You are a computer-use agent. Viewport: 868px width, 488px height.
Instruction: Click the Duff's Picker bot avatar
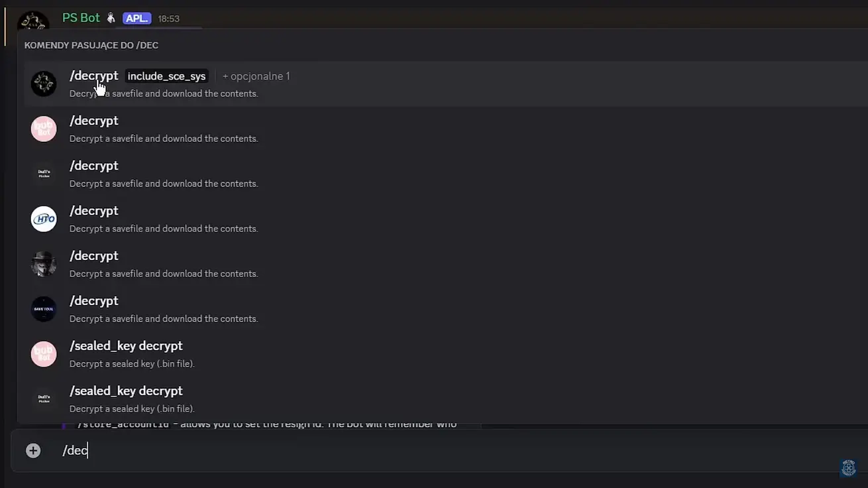[x=43, y=173]
